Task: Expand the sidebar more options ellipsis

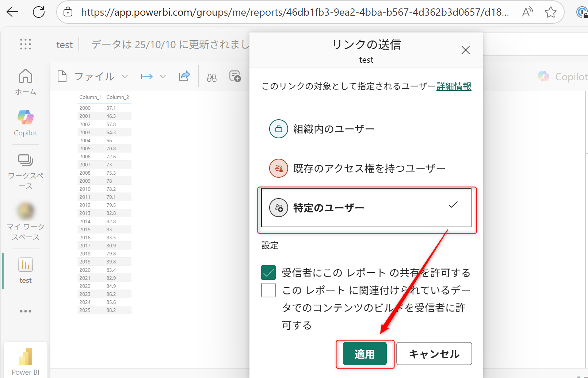Action: 26,311
